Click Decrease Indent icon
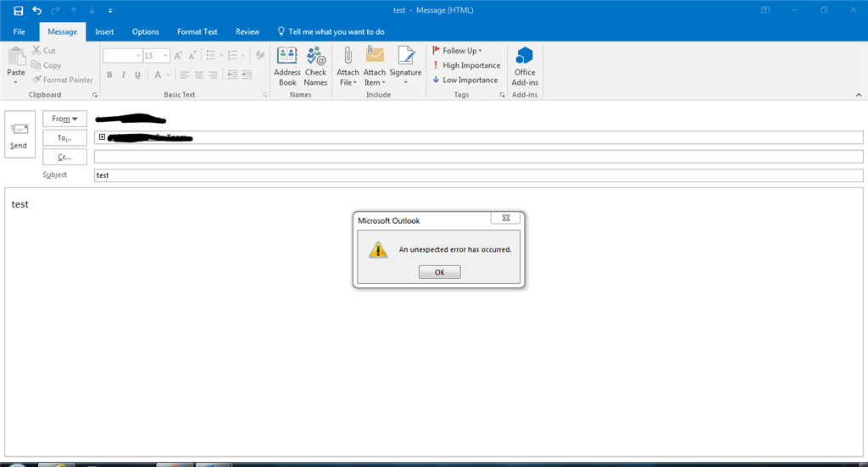 (x=232, y=75)
